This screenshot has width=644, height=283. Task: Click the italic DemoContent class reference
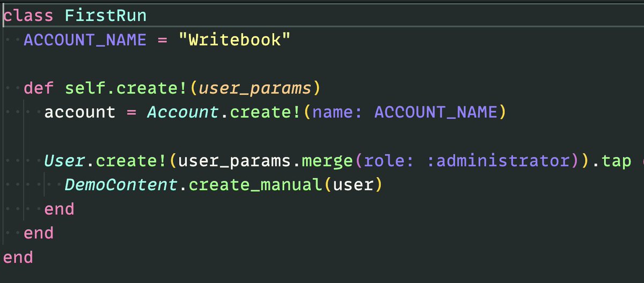click(121, 185)
